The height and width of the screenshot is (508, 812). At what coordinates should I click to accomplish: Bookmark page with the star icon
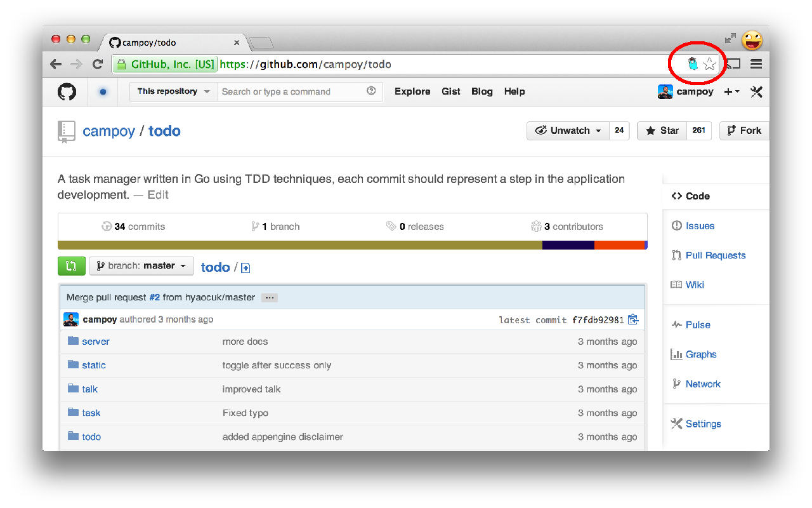click(709, 63)
